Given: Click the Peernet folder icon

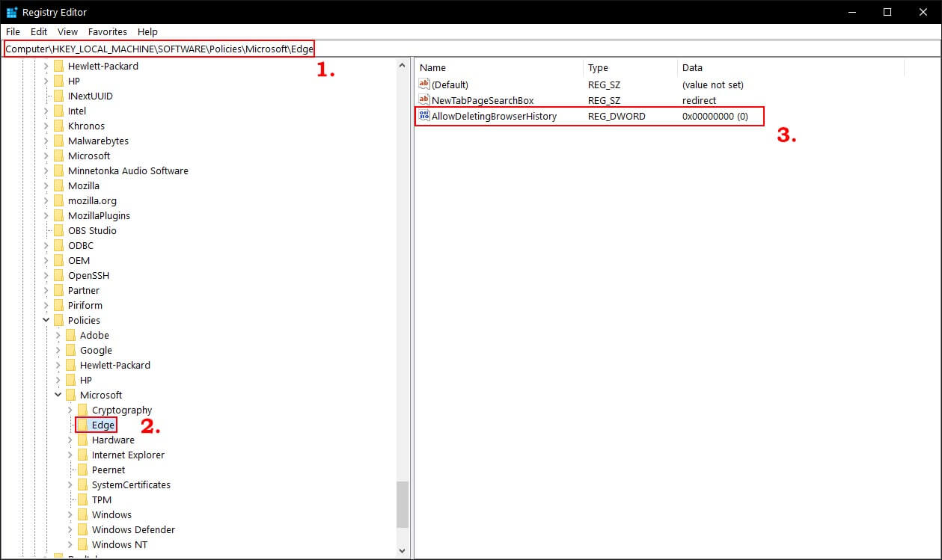Looking at the screenshot, I should click(83, 470).
